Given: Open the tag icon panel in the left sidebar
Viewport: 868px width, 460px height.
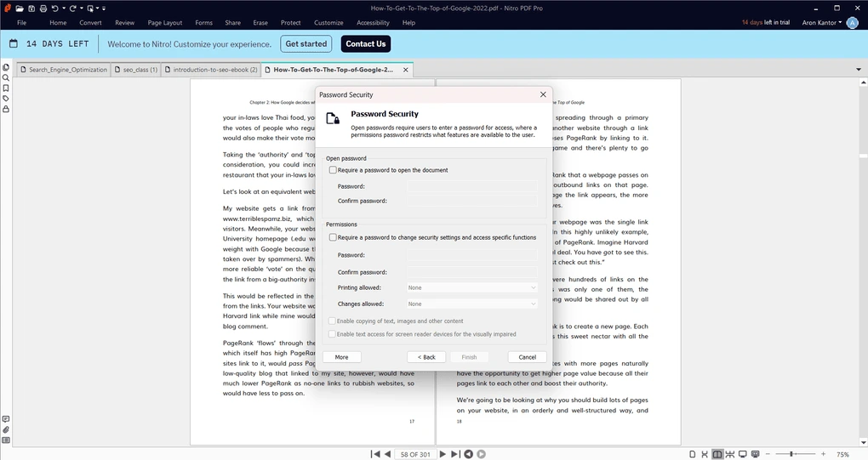Looking at the screenshot, I should tap(6, 99).
